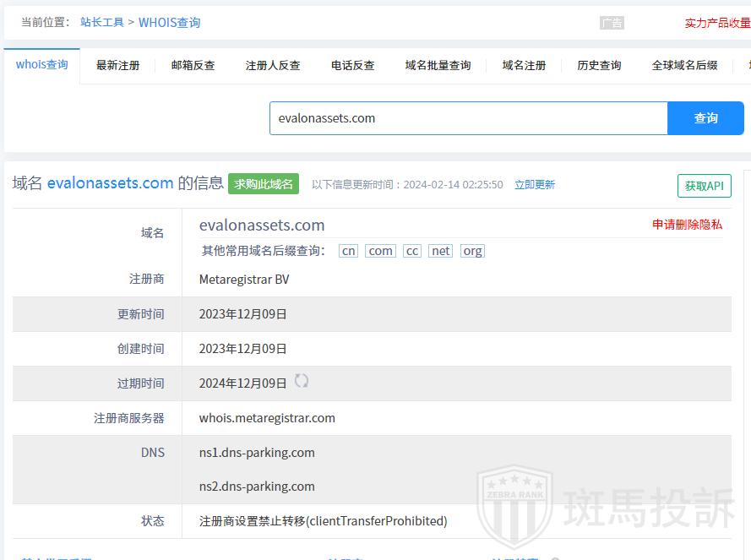Image resolution: width=751 pixels, height=560 pixels.
Task: Query the org domain suffix
Action: tap(472, 251)
